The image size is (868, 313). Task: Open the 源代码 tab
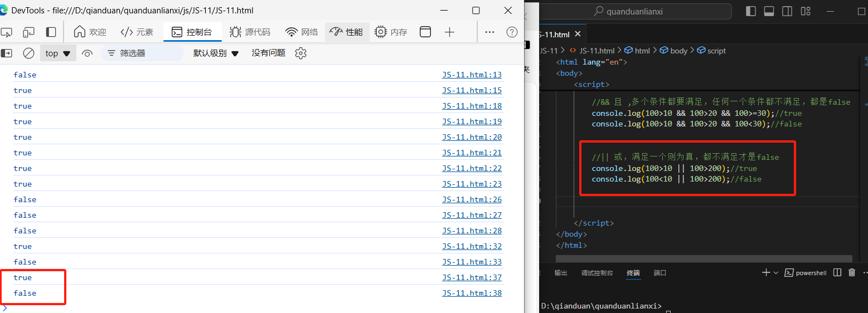250,32
